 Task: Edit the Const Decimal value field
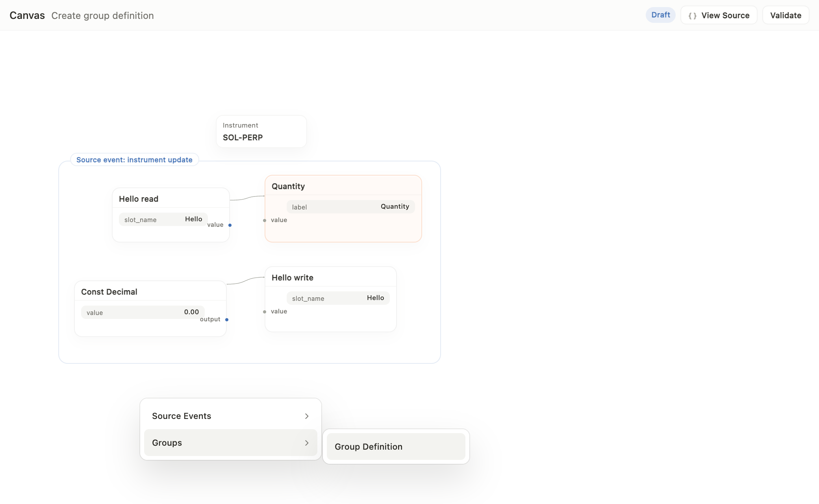click(143, 312)
